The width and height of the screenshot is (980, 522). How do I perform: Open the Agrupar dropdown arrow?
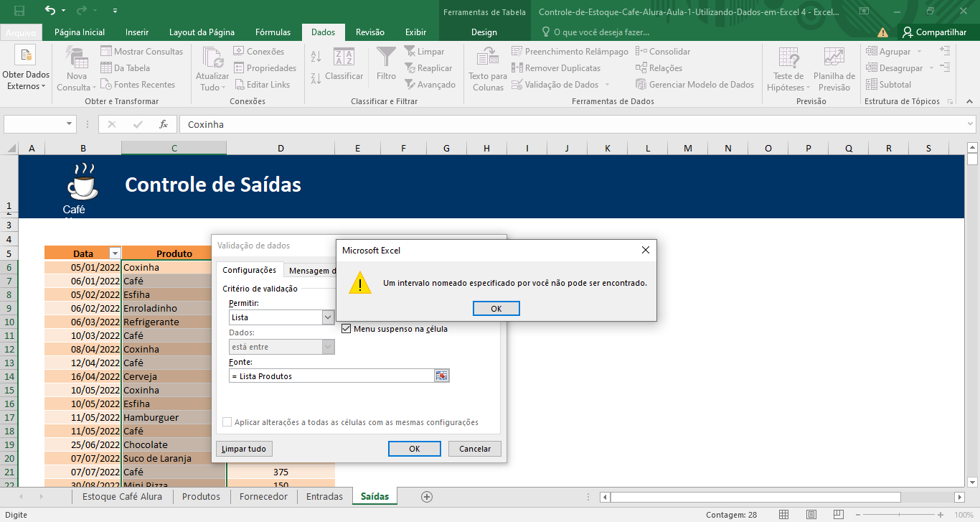(x=918, y=52)
